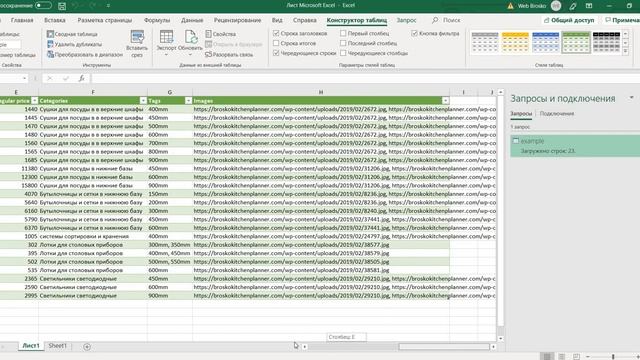This screenshot has width=640, height=360.
Task: Toggle Строка заголовков checkbox
Action: pos(276,33)
